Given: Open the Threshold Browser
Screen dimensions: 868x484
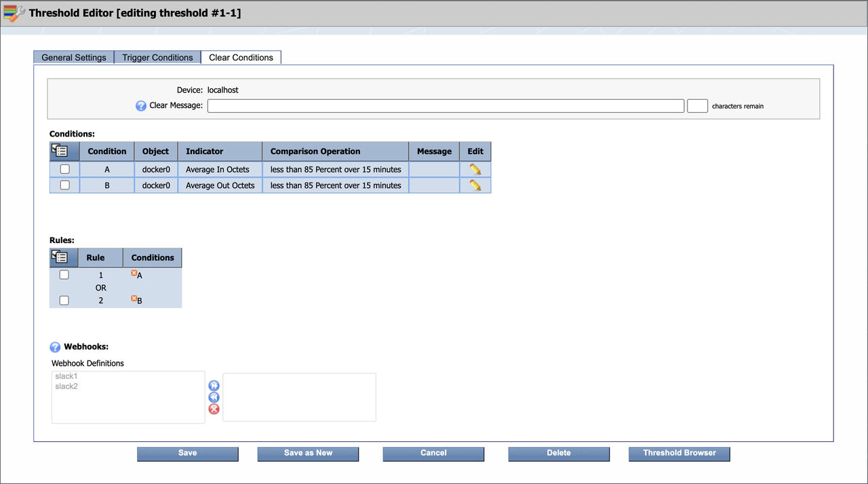Looking at the screenshot, I should coord(679,453).
